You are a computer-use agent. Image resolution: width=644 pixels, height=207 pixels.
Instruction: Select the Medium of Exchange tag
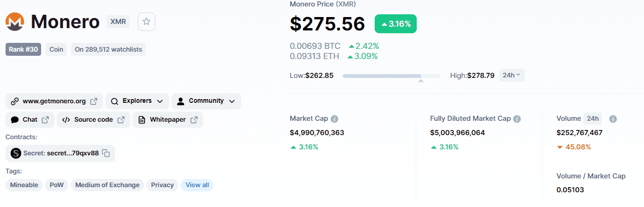point(107,185)
